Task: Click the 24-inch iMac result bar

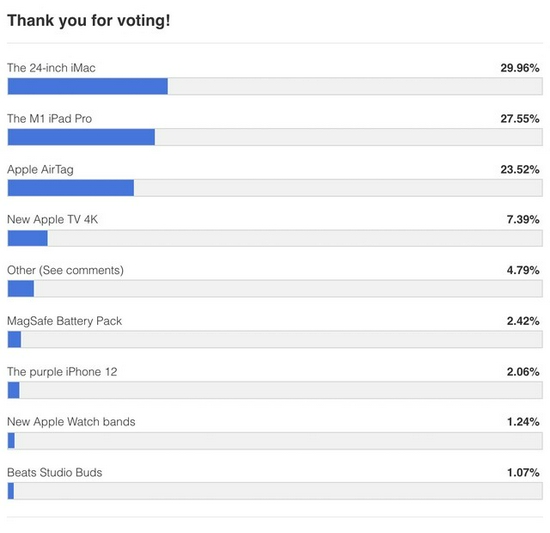Action: click(x=275, y=86)
